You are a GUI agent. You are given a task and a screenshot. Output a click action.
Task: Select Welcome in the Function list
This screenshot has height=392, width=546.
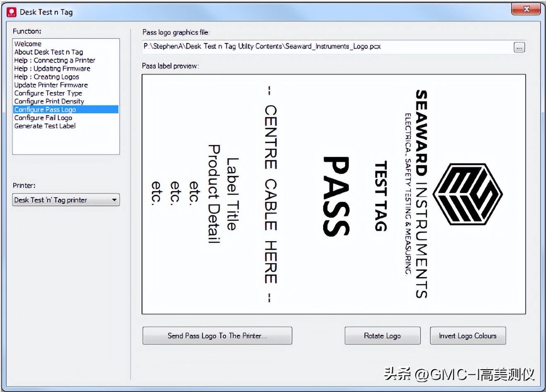pos(28,44)
